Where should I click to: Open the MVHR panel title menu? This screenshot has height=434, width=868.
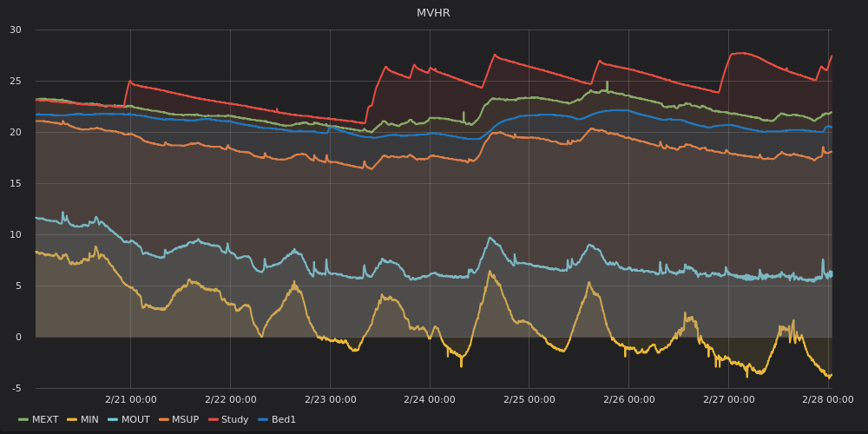[x=433, y=13]
